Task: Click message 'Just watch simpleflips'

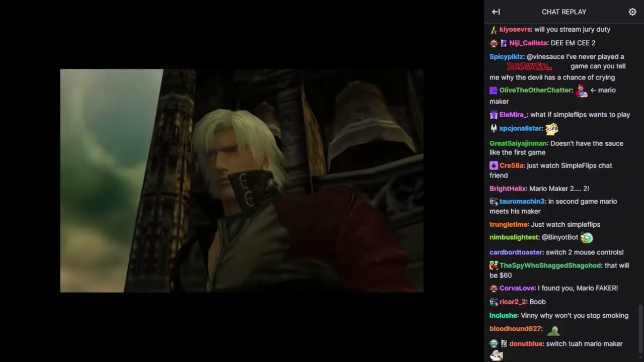Action: coord(566,225)
